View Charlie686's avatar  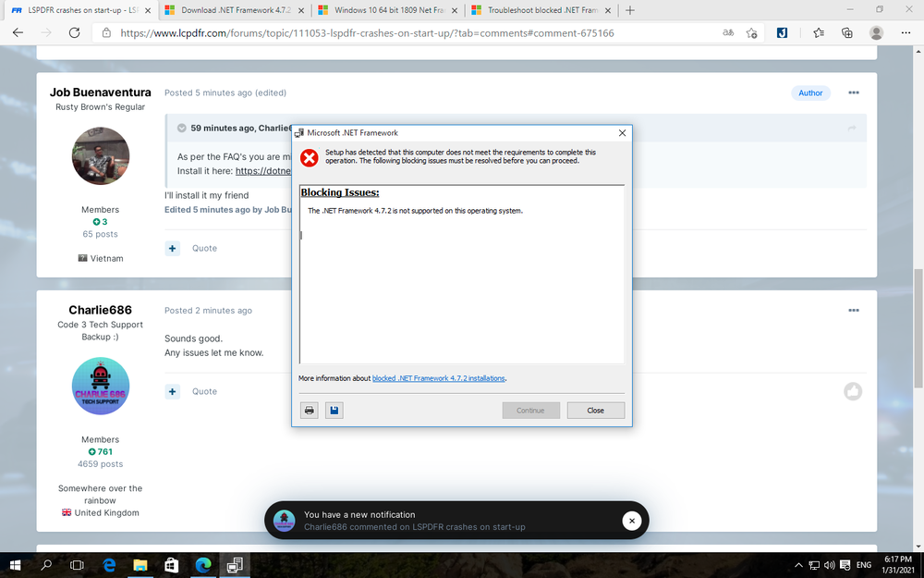[100, 387]
